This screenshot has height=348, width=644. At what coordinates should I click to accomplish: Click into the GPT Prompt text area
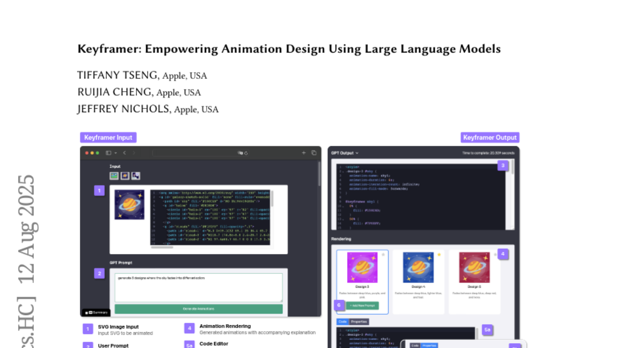pos(199,288)
